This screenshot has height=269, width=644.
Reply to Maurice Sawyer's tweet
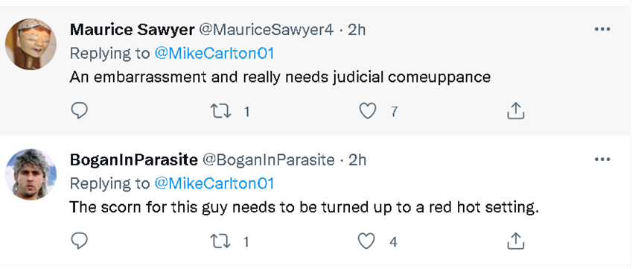(x=79, y=111)
